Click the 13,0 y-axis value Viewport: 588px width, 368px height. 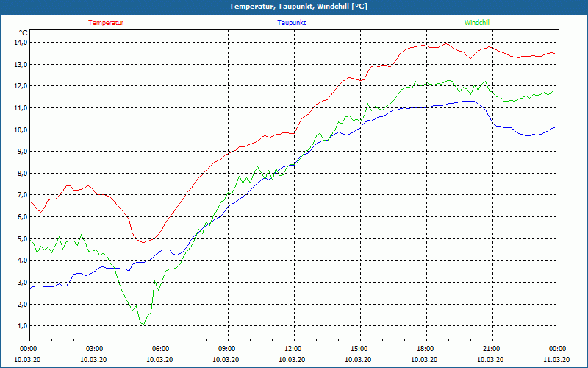coord(21,65)
